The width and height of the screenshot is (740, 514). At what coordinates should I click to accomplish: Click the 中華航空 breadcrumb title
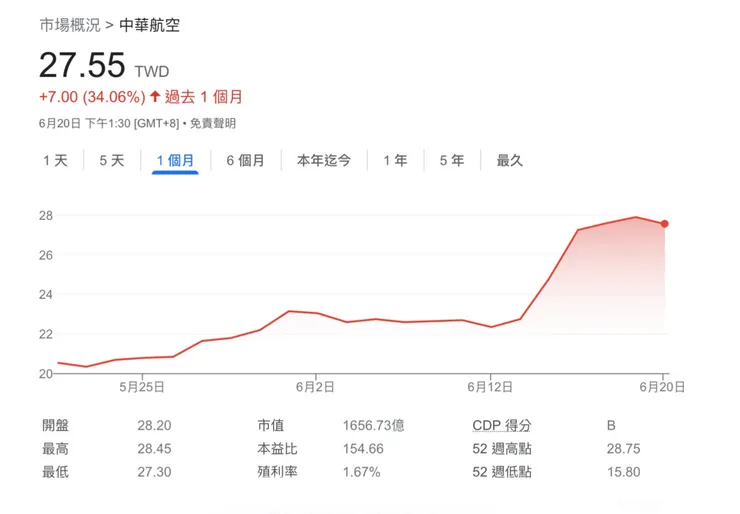tap(150, 25)
